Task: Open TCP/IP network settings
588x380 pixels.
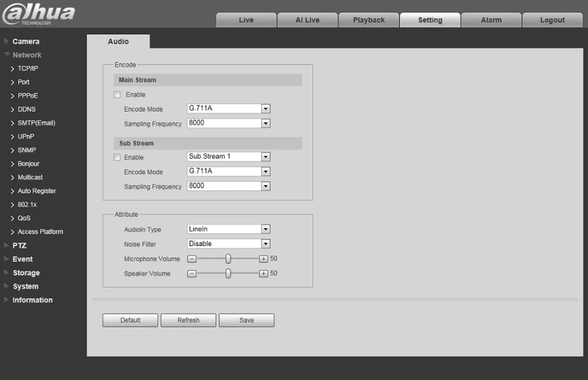Action: [x=28, y=68]
